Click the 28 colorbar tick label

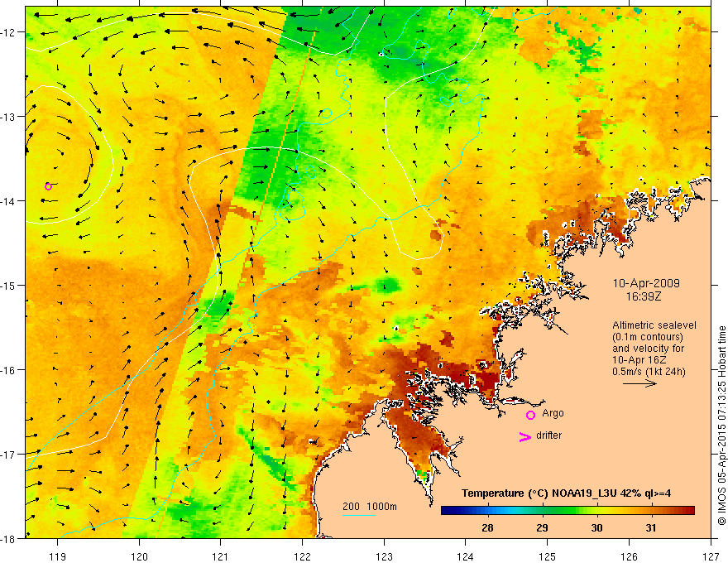point(487,527)
